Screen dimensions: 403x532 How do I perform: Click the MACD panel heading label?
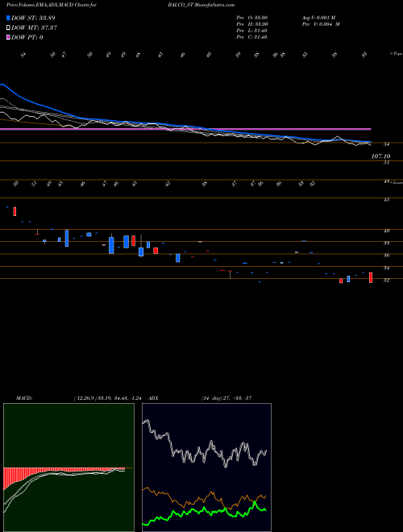pos(24,398)
